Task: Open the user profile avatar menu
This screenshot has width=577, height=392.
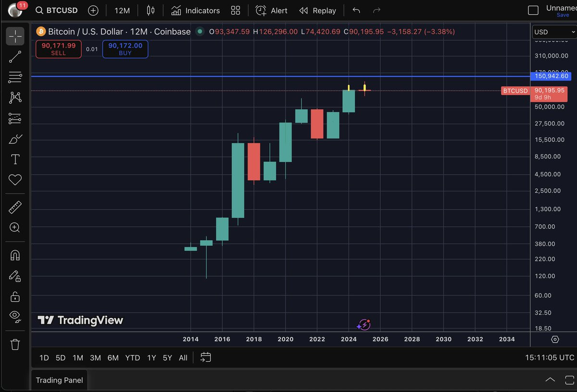Action: [x=16, y=10]
